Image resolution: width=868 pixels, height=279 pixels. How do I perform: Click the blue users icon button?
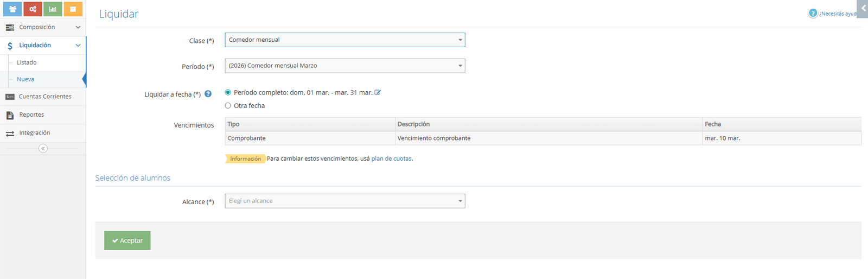point(12,9)
